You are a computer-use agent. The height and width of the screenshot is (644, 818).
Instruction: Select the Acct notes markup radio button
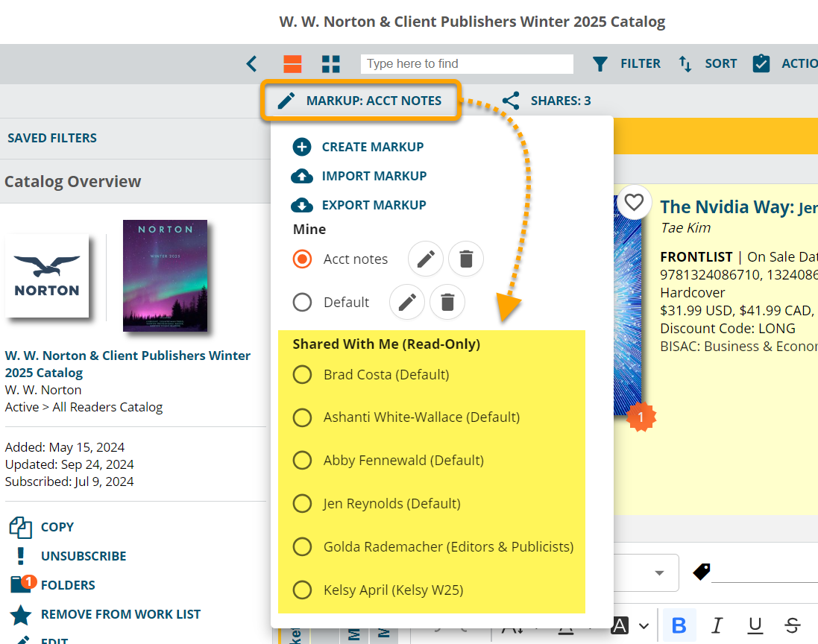pyautogui.click(x=302, y=259)
